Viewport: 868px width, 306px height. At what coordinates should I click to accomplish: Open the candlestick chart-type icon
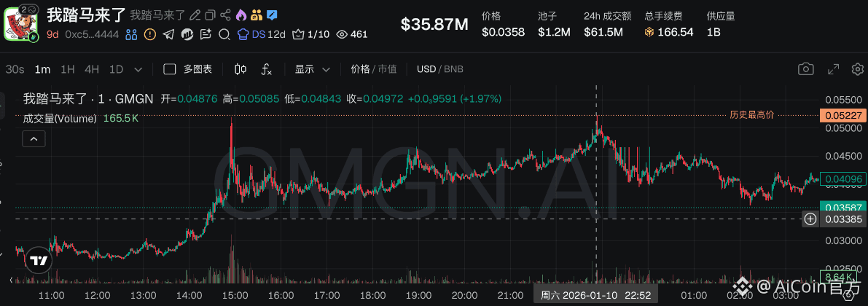point(241,69)
